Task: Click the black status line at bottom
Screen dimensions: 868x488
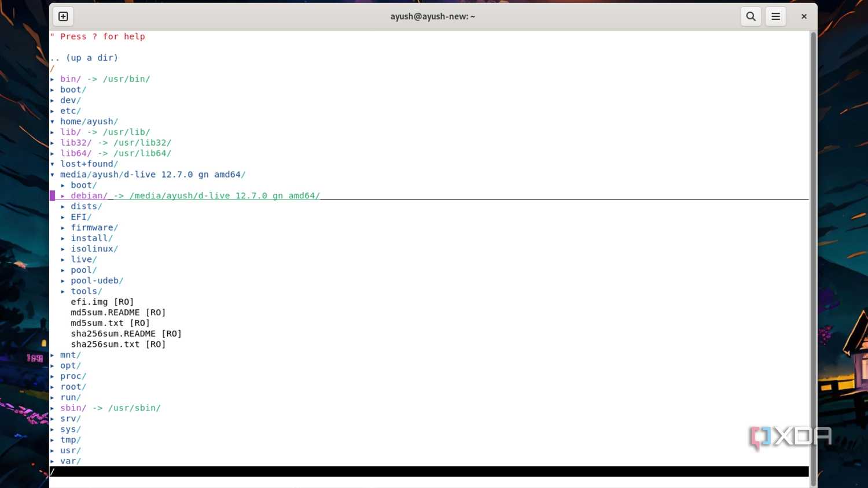Action: 429,472
